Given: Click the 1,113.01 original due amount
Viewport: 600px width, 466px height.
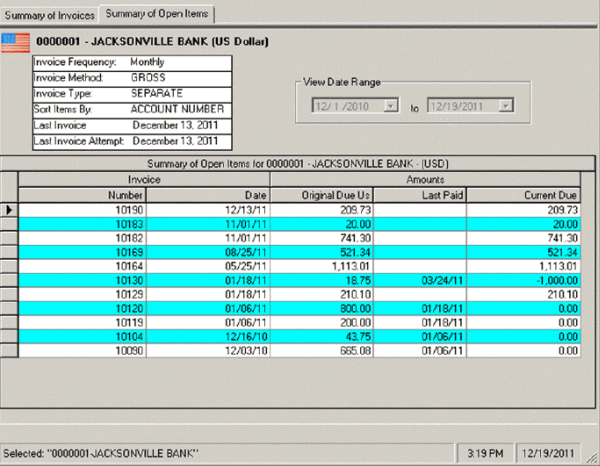Looking at the screenshot, I should click(x=322, y=266).
